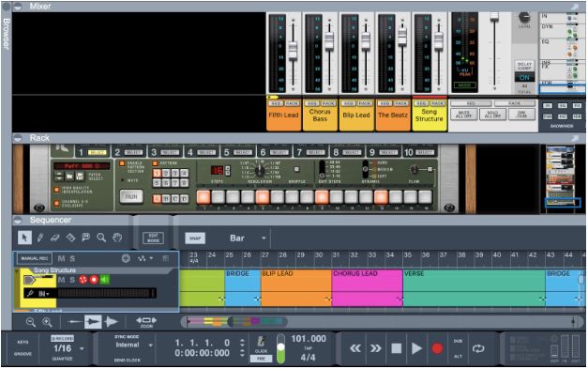The width and height of the screenshot is (588, 369).
Task: Click the Pre button under Click
Action: tap(261, 359)
